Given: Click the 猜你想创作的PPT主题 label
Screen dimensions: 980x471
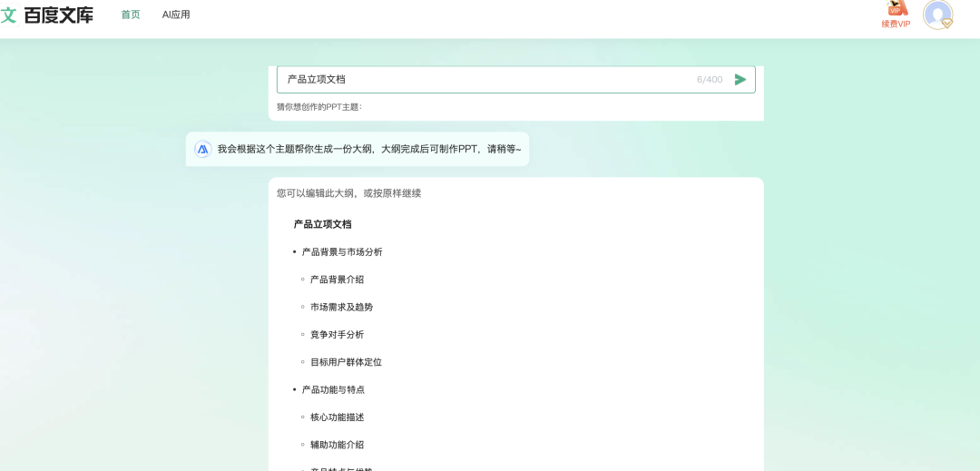Looking at the screenshot, I should (319, 107).
